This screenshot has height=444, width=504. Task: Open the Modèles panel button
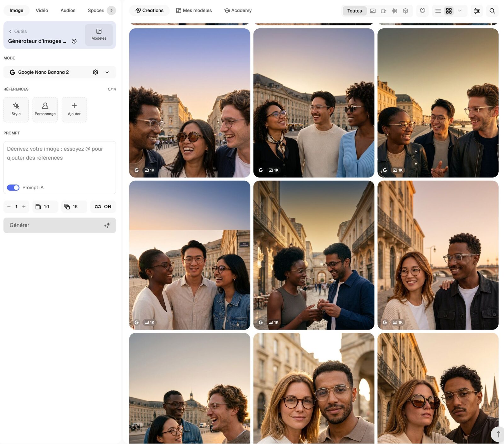coord(99,35)
